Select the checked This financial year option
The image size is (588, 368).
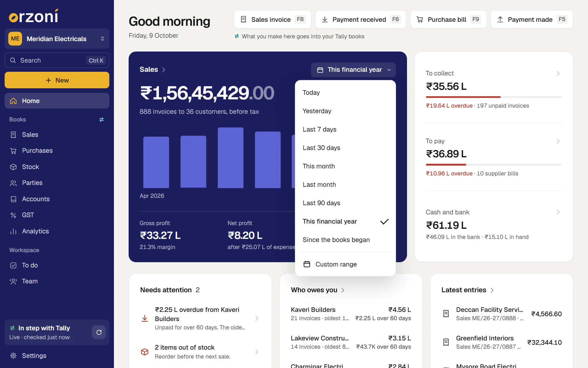pos(345,221)
